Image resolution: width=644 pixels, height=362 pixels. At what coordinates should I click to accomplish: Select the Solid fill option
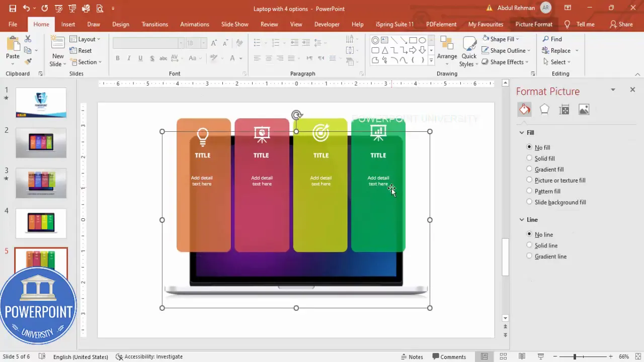coord(529,158)
